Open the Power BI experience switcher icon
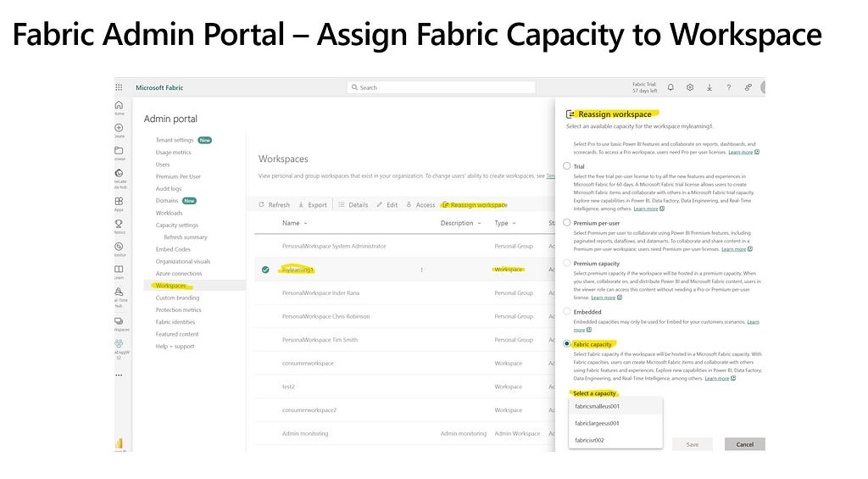The image size is (868, 479). (119, 443)
